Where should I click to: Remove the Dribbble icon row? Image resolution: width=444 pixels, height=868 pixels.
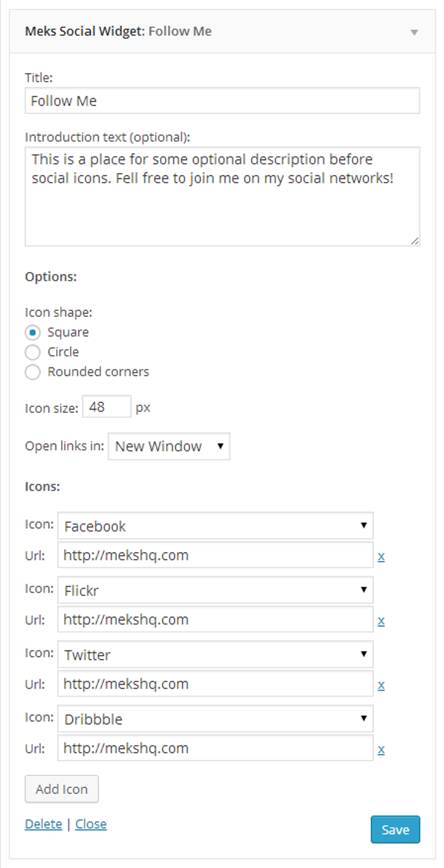point(381,749)
